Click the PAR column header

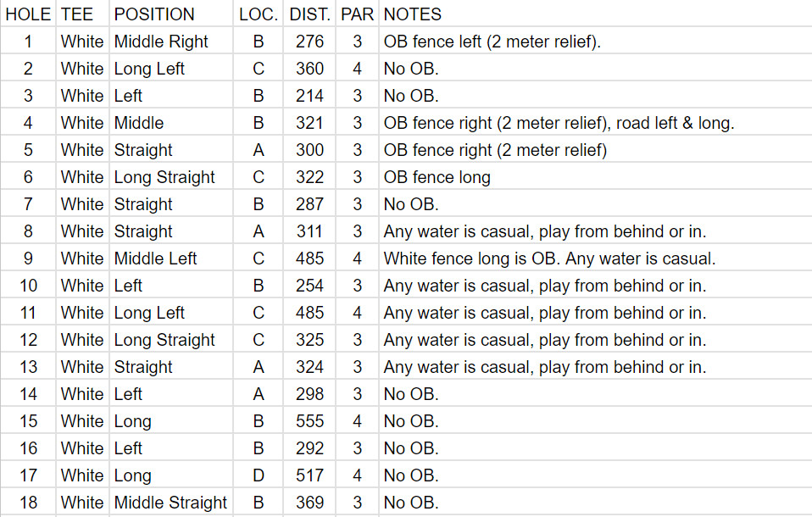358,14
